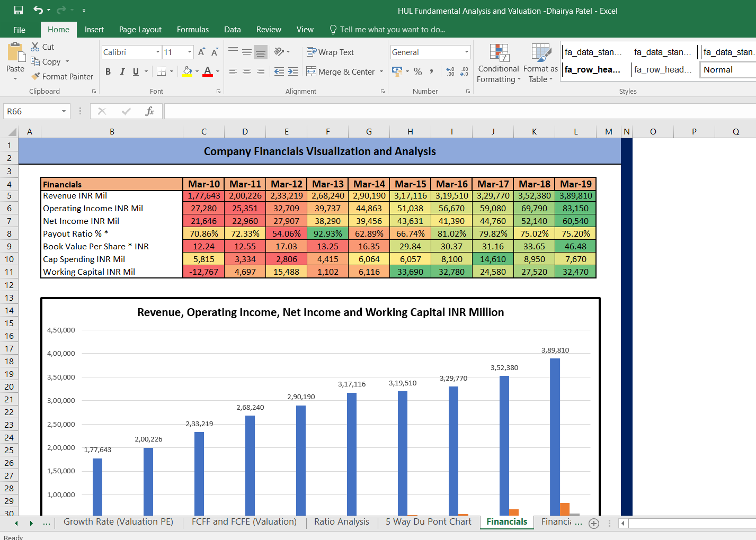Expand the Merge & Center options arrow
The width and height of the screenshot is (756, 540).
tap(381, 71)
